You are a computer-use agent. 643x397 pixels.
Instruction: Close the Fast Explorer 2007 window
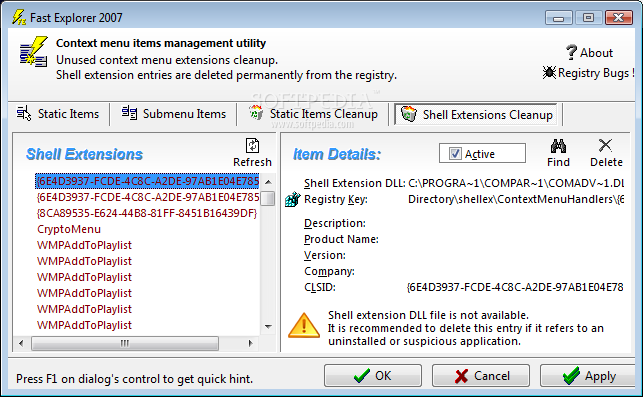pos(618,18)
